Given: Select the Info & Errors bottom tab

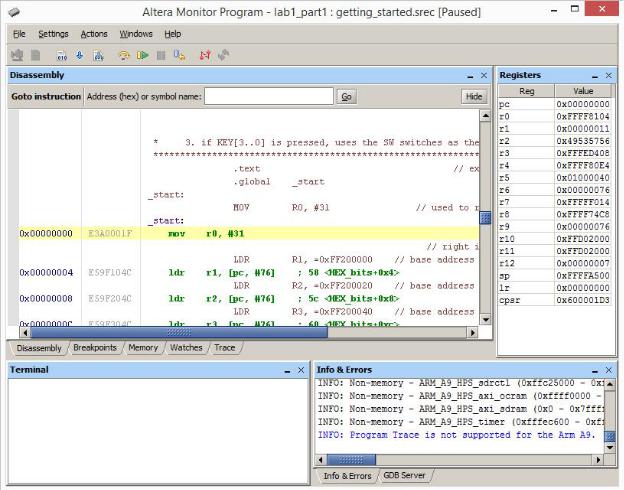Looking at the screenshot, I should 347,476.
